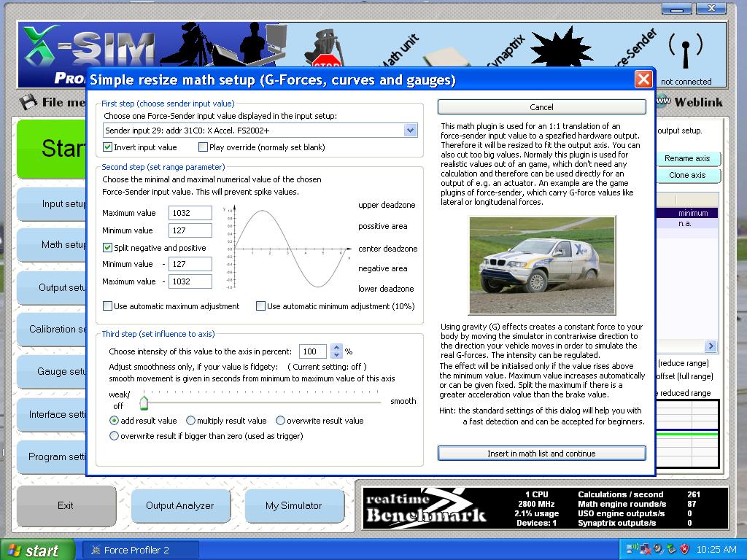Click the Calculations / second benchmark entry
747x560 pixels.
[x=639, y=494]
